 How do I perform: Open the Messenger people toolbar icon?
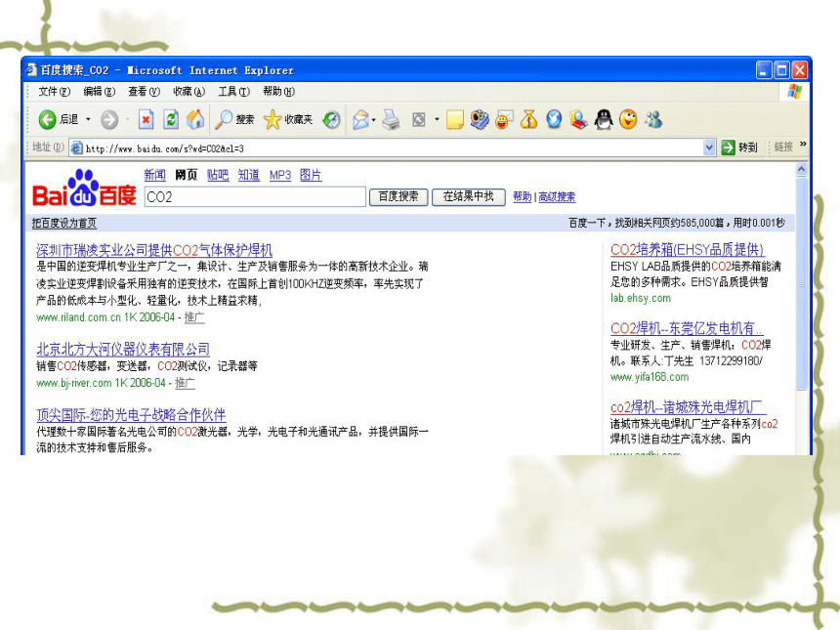[x=653, y=119]
